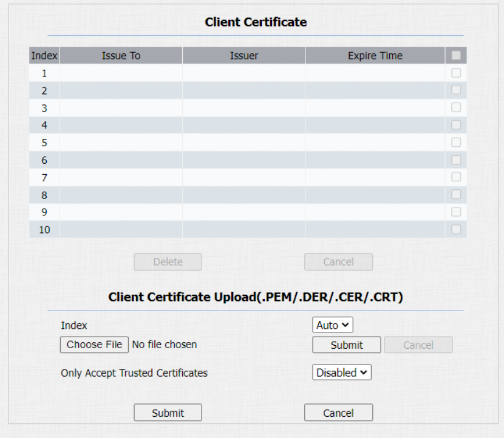Screen dimensions: 504x438
Task: Enable the checkbox on row 5
Action: pos(456,142)
